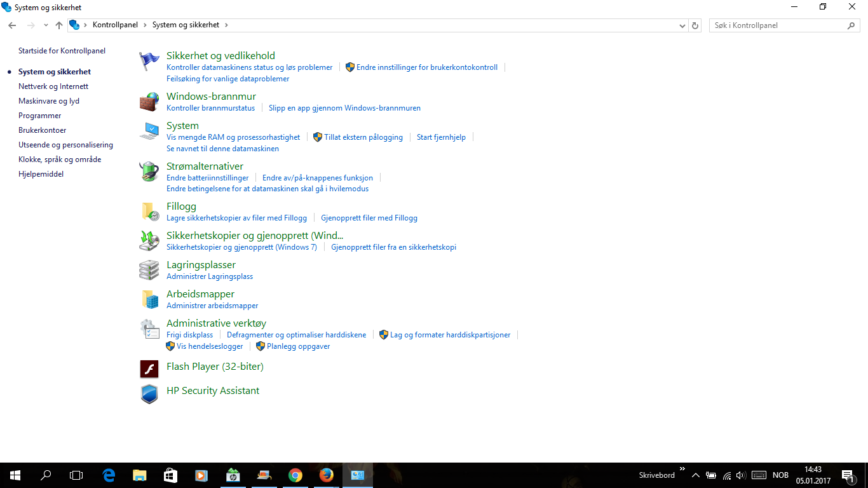Viewport: 868px width, 488px height.
Task: Click the search magnifier icon in Kontrollpanel search
Action: (x=851, y=25)
